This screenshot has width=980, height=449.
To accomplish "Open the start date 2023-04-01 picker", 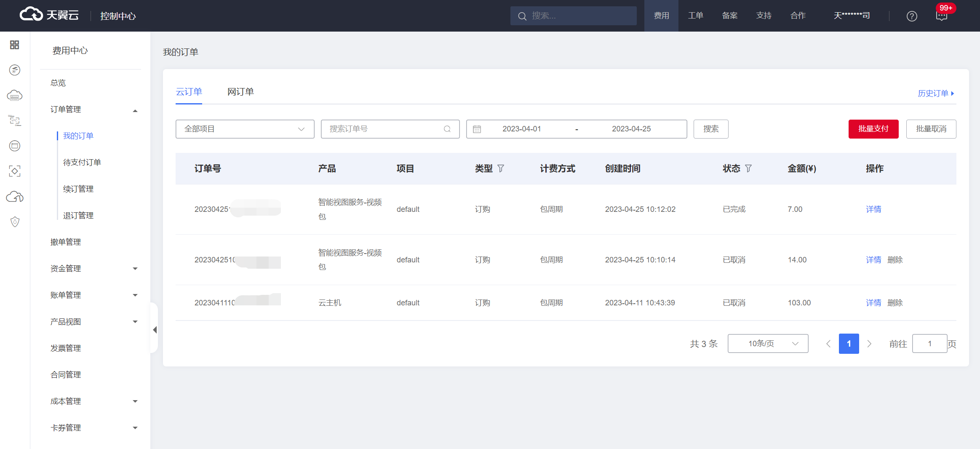I will point(521,129).
